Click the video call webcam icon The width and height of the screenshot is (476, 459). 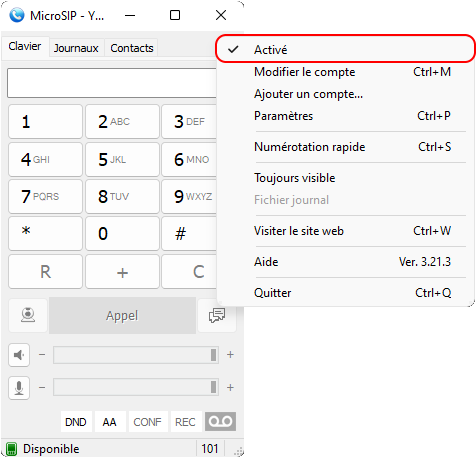tap(28, 315)
